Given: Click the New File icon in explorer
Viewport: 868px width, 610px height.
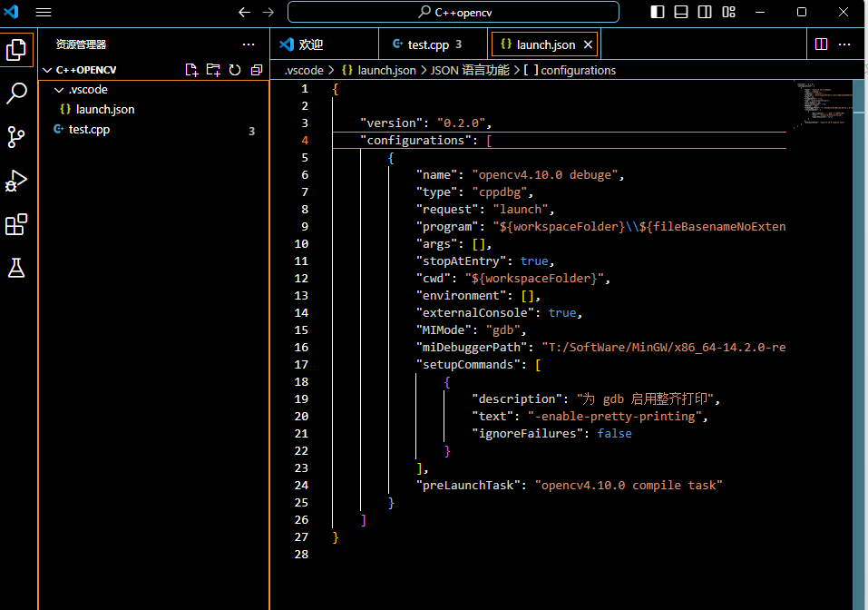Looking at the screenshot, I should pyautogui.click(x=191, y=70).
